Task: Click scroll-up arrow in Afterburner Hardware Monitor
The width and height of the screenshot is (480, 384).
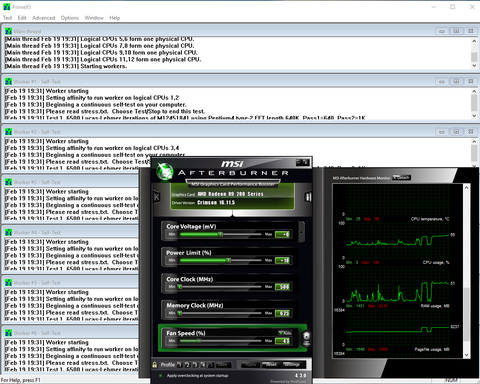Action: tap(466, 188)
